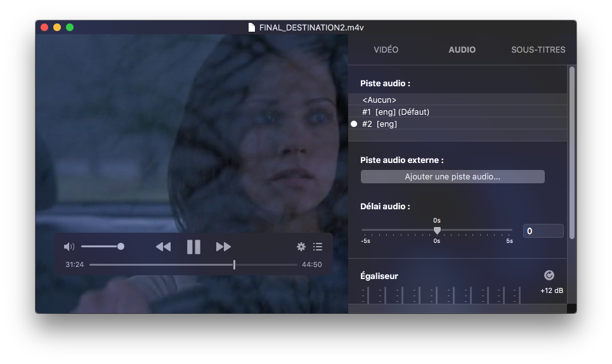612x364 pixels.
Task: Click the side panel scrollbar
Action: coord(572,153)
